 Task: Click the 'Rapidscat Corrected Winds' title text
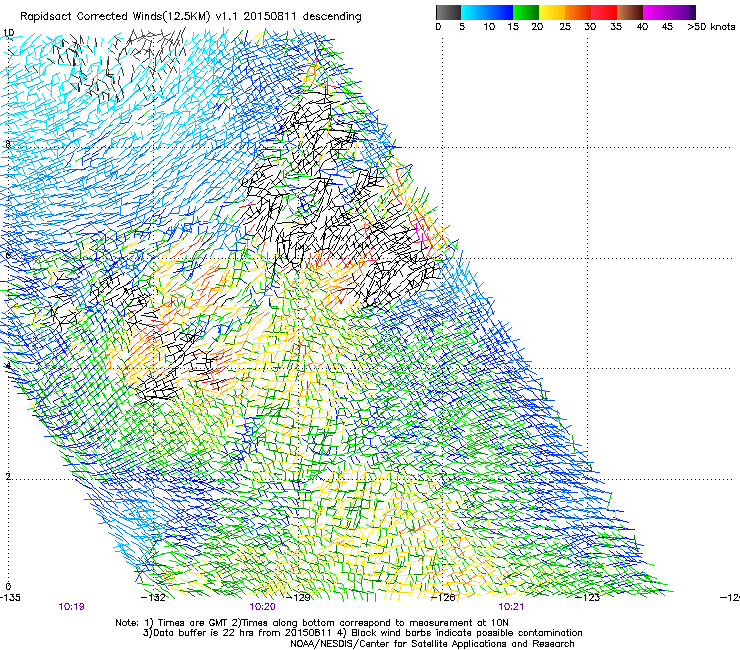coord(92,17)
